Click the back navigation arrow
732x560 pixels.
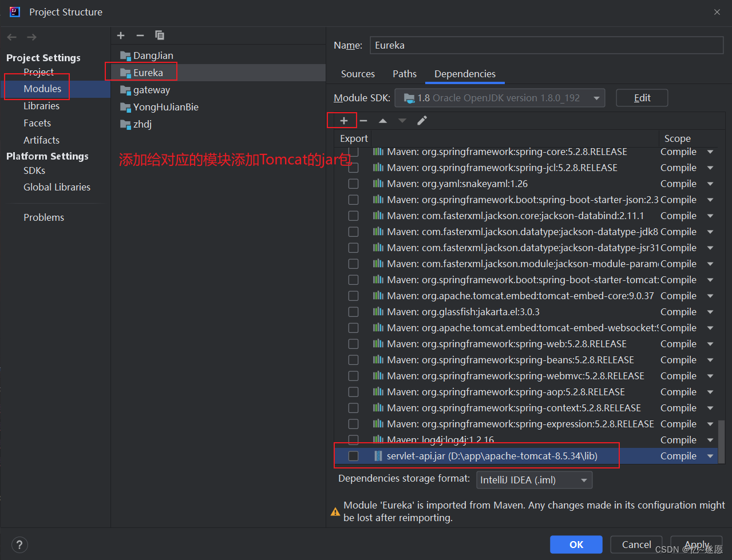click(12, 37)
